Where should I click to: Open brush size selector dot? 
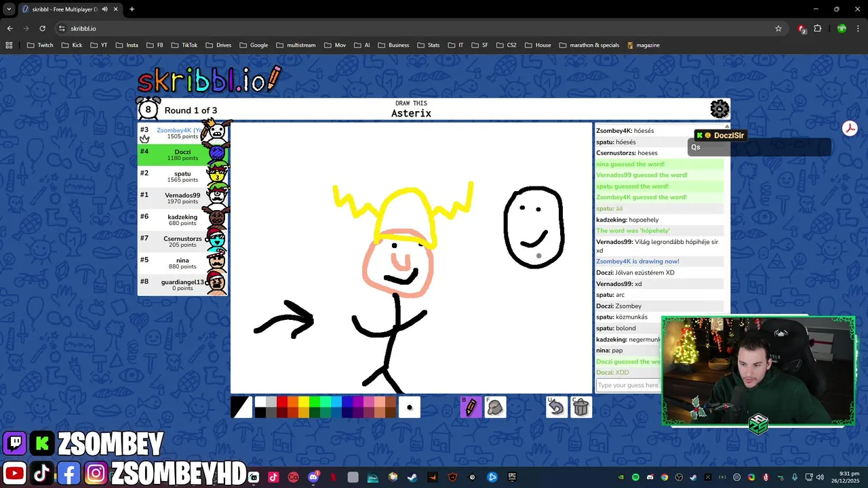409,407
